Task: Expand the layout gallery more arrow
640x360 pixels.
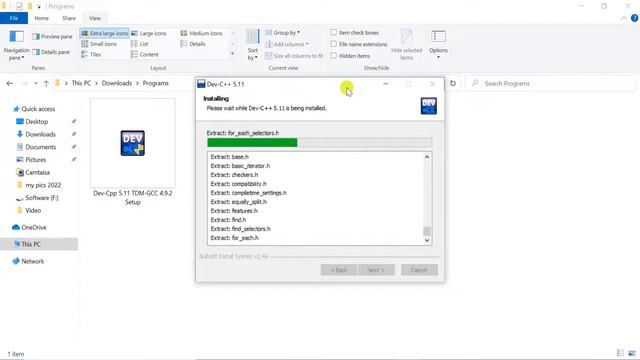Action: click(233, 54)
